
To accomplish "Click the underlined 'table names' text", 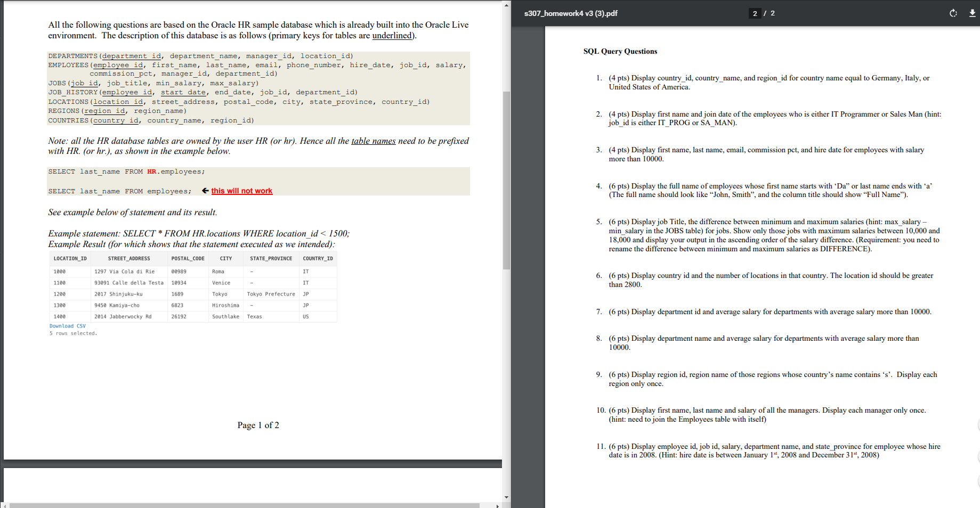I will (374, 141).
